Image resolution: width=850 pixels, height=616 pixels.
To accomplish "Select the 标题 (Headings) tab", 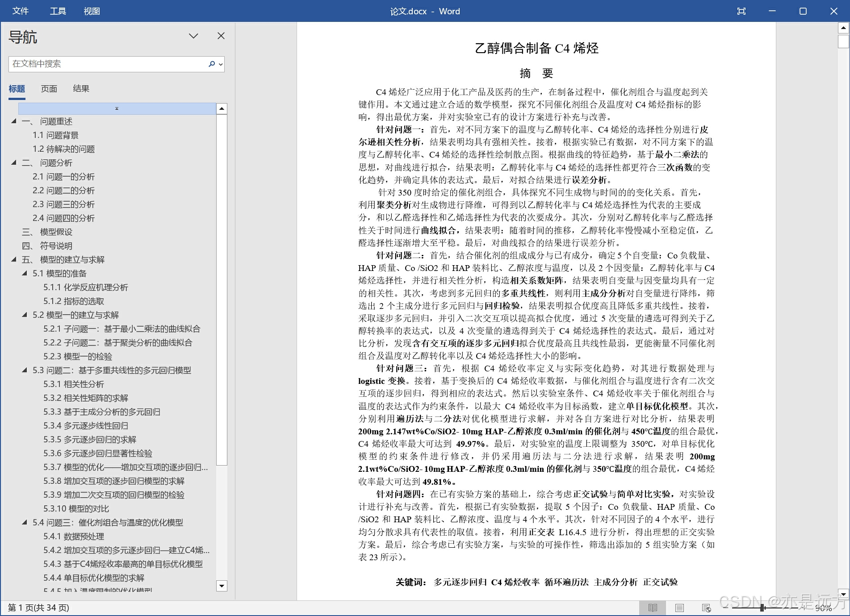I will [x=17, y=89].
